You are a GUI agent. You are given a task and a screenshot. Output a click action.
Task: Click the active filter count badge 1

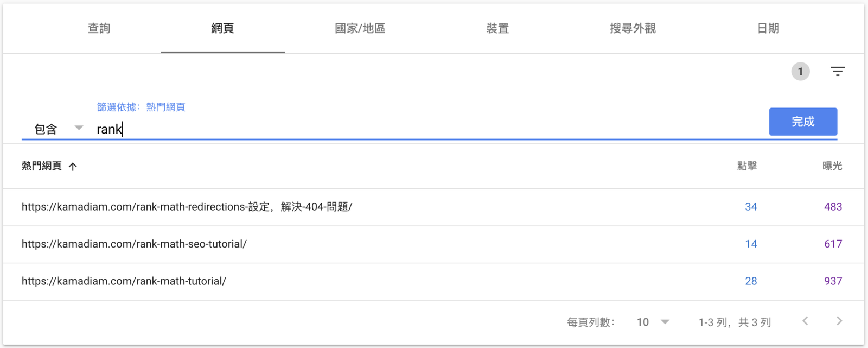pyautogui.click(x=800, y=72)
